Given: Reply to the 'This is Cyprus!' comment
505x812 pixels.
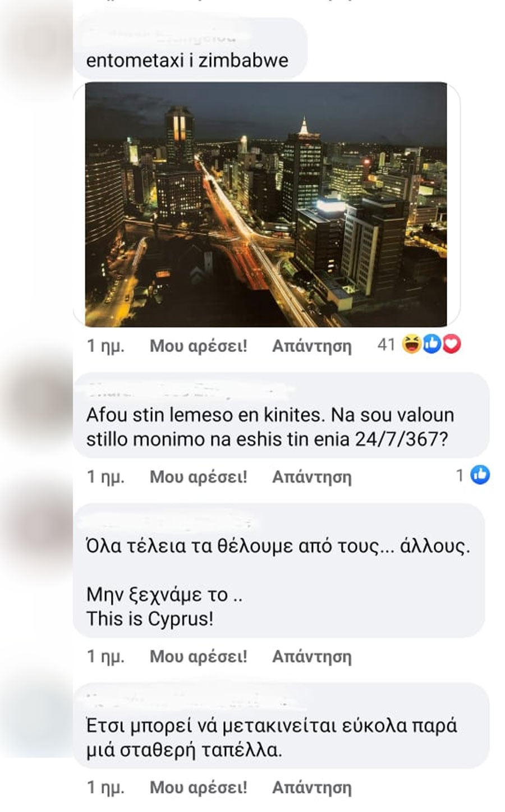Looking at the screenshot, I should tap(312, 657).
